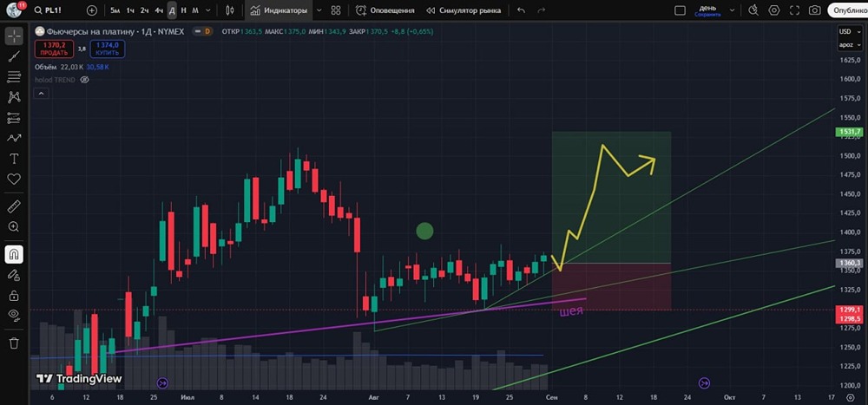The height and width of the screenshot is (405, 868).
Task: Expand the favorite indicators chevron next to Индикаторы
Action: pos(319,10)
